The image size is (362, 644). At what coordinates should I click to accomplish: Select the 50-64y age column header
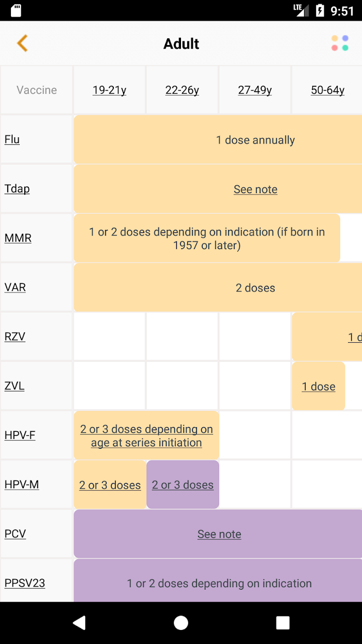328,90
